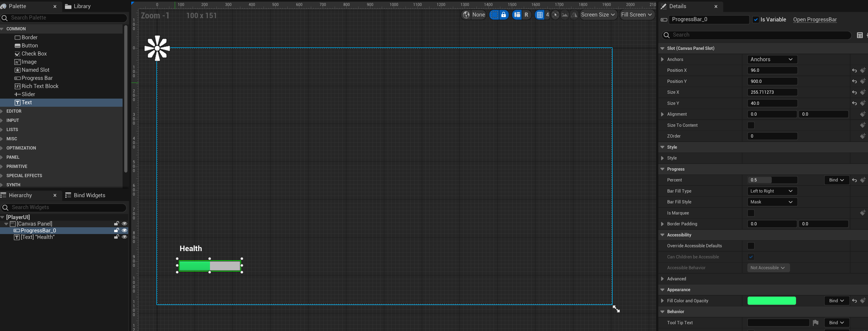The height and width of the screenshot is (331, 868).
Task: Click the selection mode cursor icon
Action: 555,15
